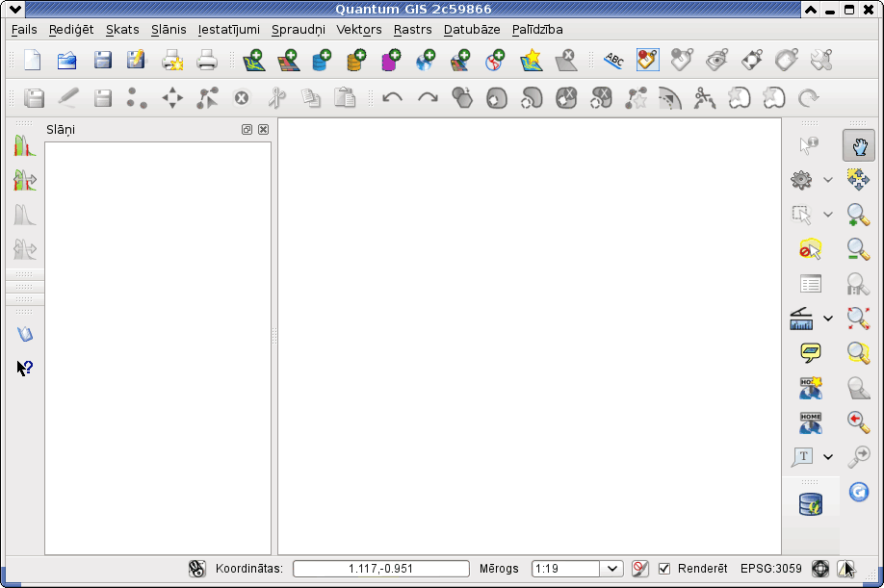This screenshot has height=588, width=884.
Task: Close the Slāņi panel
Action: (x=263, y=130)
